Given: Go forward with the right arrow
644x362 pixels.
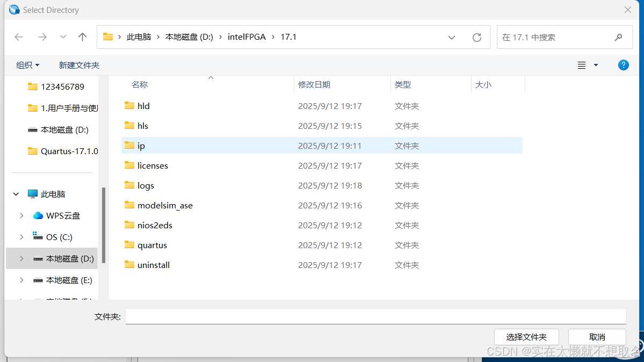Looking at the screenshot, I should (42, 37).
